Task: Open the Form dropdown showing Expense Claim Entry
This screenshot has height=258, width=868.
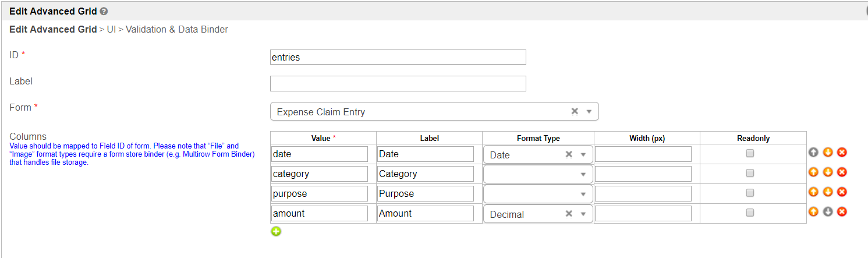Action: click(589, 111)
